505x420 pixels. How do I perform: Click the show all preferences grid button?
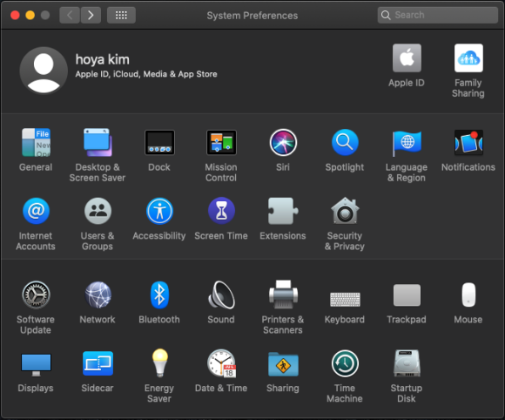coord(121,15)
